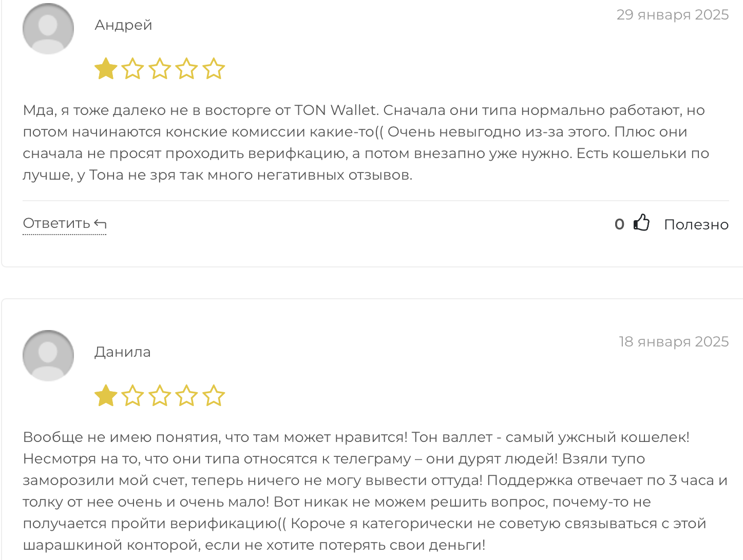Click Данила's review text about frozen account
The height and width of the screenshot is (560, 743).
(x=375, y=491)
